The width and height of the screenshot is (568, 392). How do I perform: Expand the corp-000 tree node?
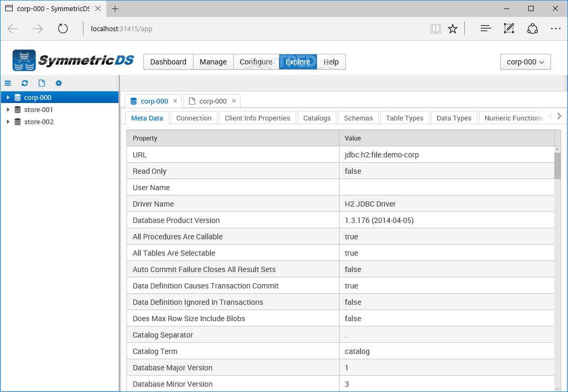pos(8,97)
